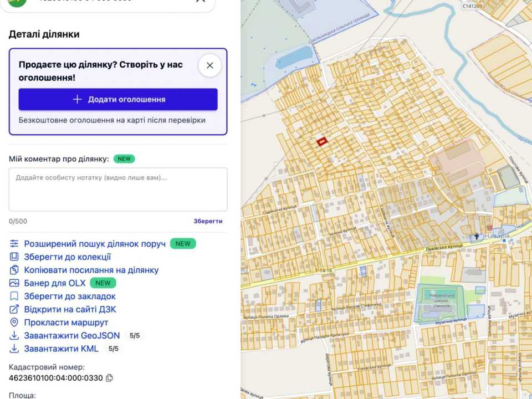Click the bookmark icon for saving to bookmarks
The height and width of the screenshot is (399, 532).
14,296
